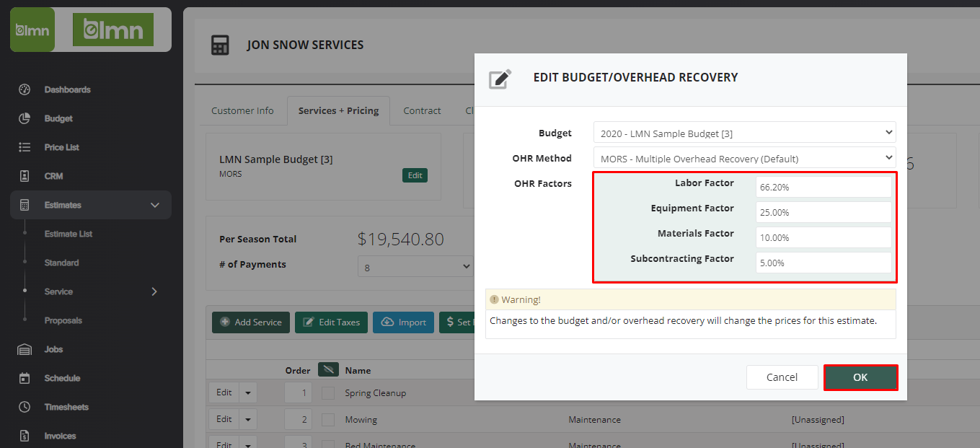Click the Spring Cleanup service name
980x448 pixels.
click(375, 393)
